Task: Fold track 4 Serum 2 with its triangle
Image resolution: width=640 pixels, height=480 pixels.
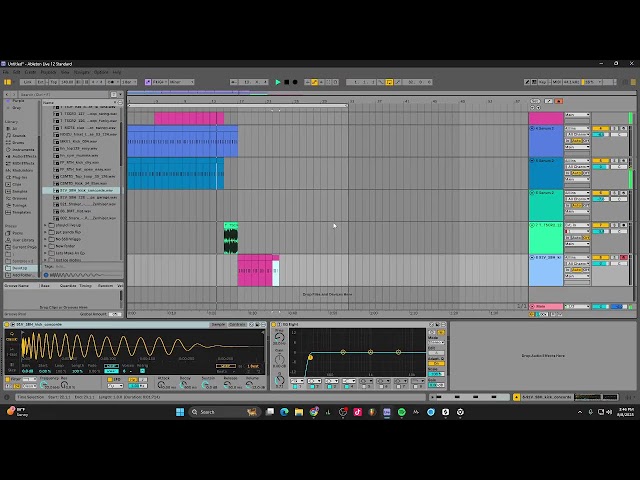Action: click(x=532, y=128)
